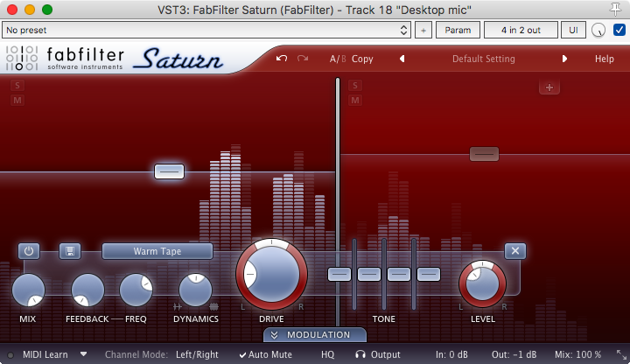Screen dimensions: 630x364
Task: Solo the right band with its S button
Action: coord(355,85)
